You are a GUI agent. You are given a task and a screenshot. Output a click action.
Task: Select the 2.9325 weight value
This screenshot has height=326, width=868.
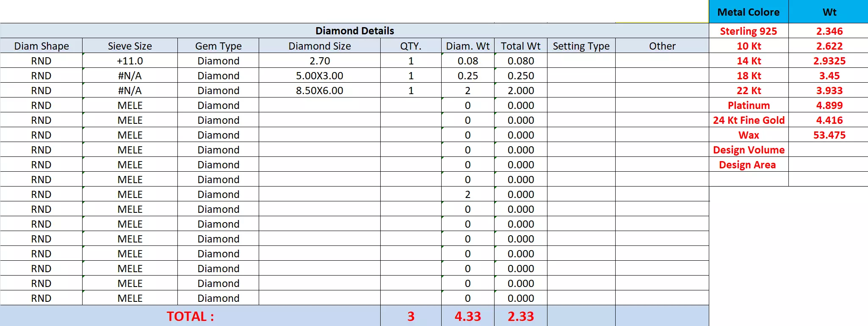pyautogui.click(x=829, y=61)
